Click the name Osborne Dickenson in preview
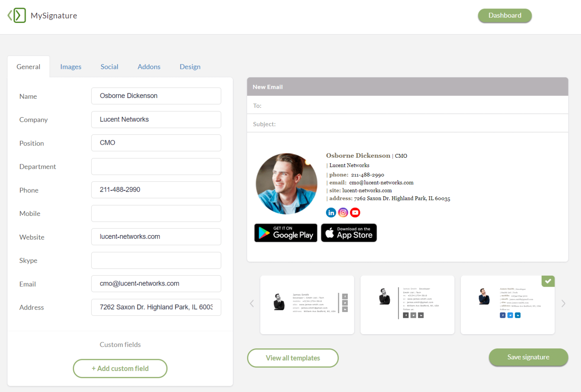581x392 pixels. point(358,155)
